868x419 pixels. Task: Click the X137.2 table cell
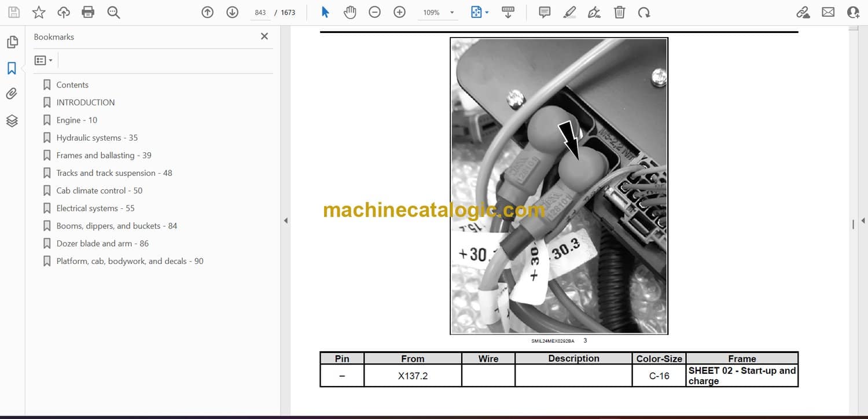point(413,376)
